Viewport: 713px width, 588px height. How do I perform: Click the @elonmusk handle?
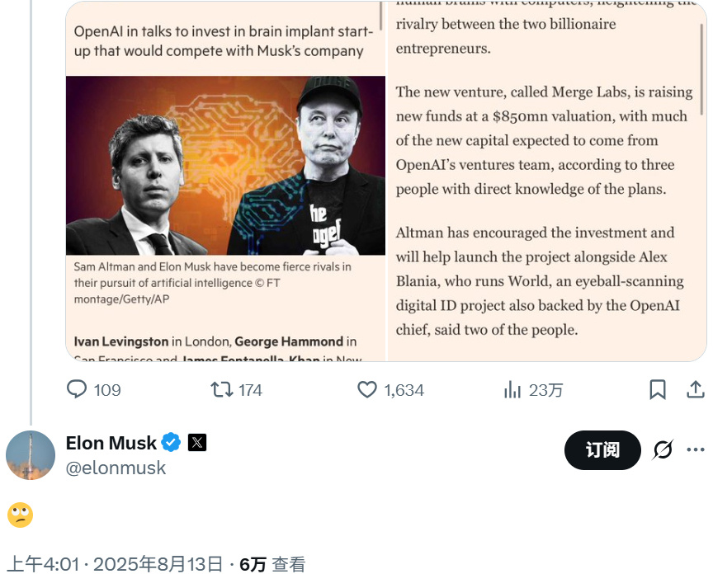(x=116, y=468)
